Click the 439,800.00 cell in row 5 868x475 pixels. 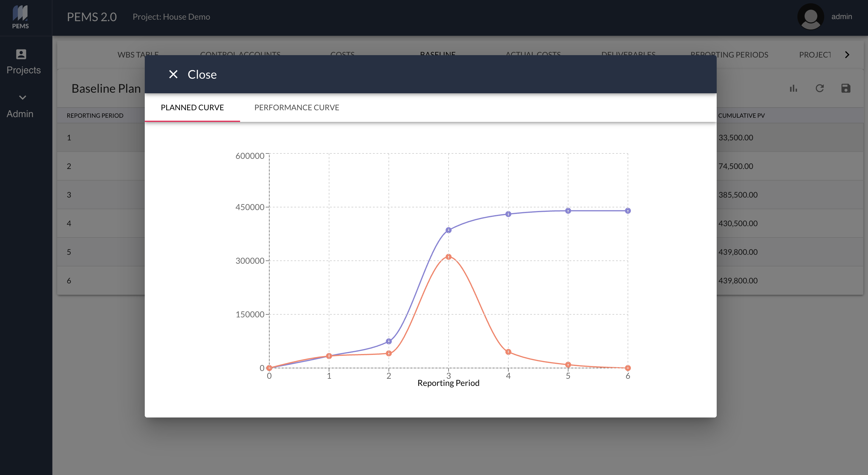click(738, 252)
